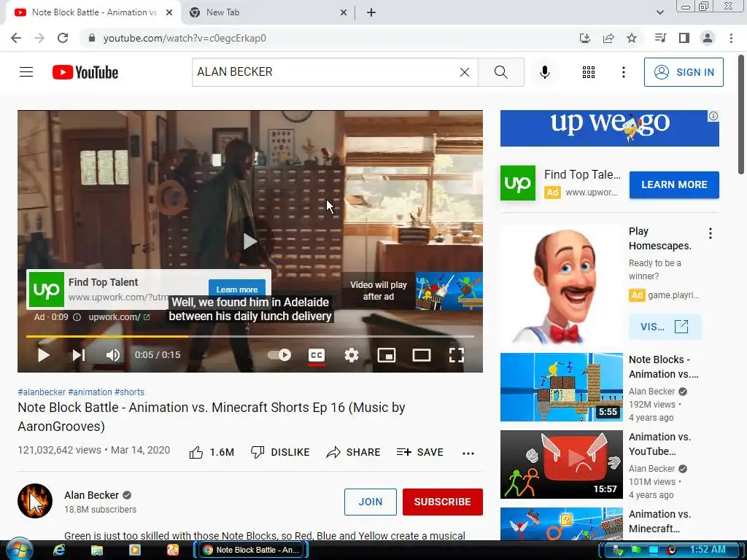Click the browser address bar URL
Image resolution: width=747 pixels, height=560 pixels.
[x=185, y=38]
